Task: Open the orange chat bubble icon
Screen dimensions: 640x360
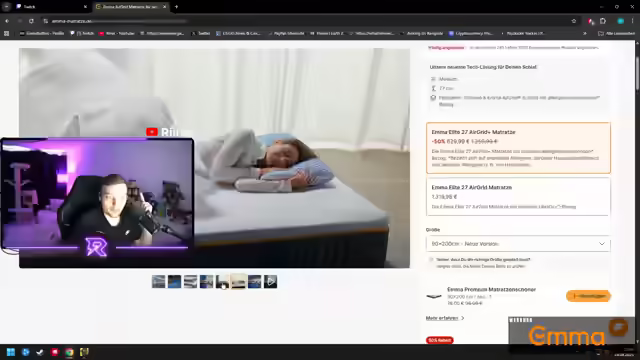Action: (x=619, y=327)
